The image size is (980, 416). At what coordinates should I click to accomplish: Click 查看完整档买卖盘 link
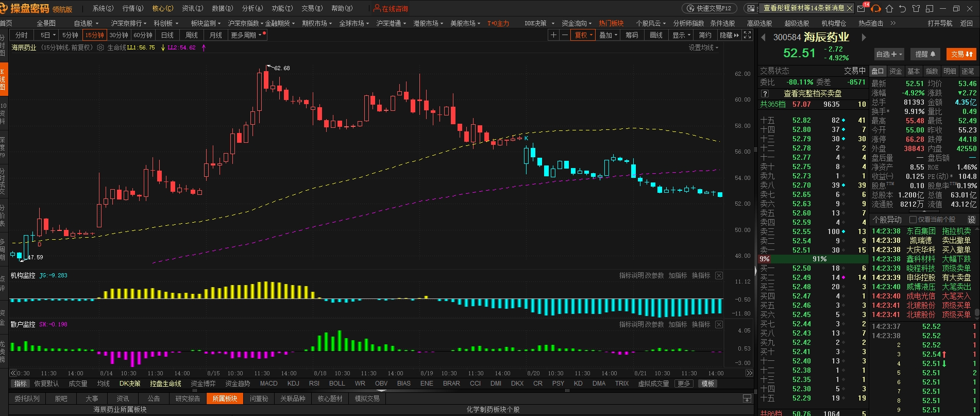pyautogui.click(x=813, y=94)
